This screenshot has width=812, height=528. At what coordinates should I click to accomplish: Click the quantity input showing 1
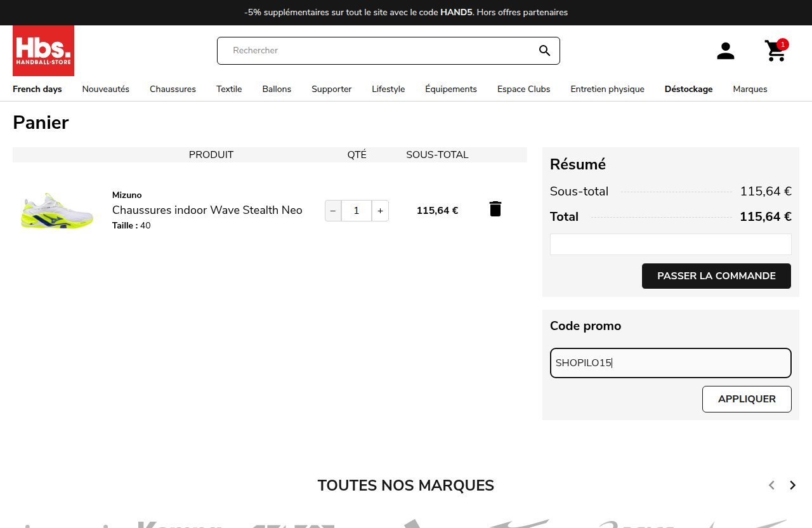(x=357, y=211)
